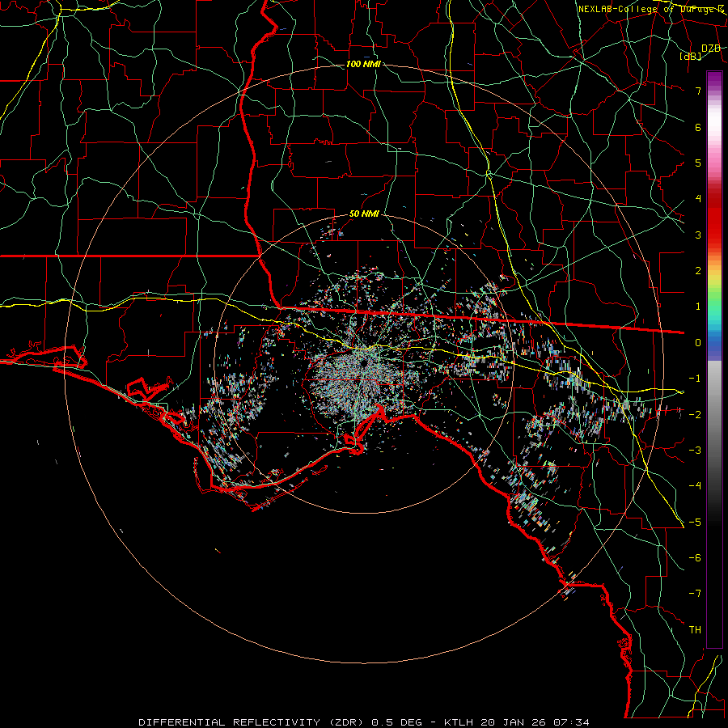The width and height of the screenshot is (728, 728).
Task: Click the color scale value 6
Action: 698,127
